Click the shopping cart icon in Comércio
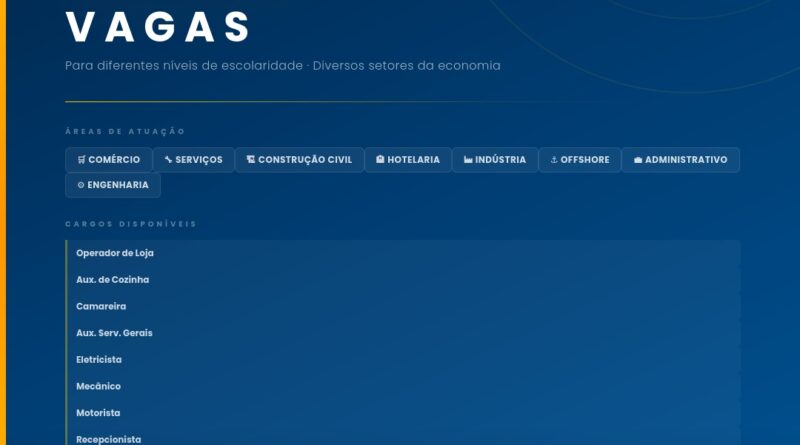This screenshot has height=445, width=800. [x=81, y=160]
